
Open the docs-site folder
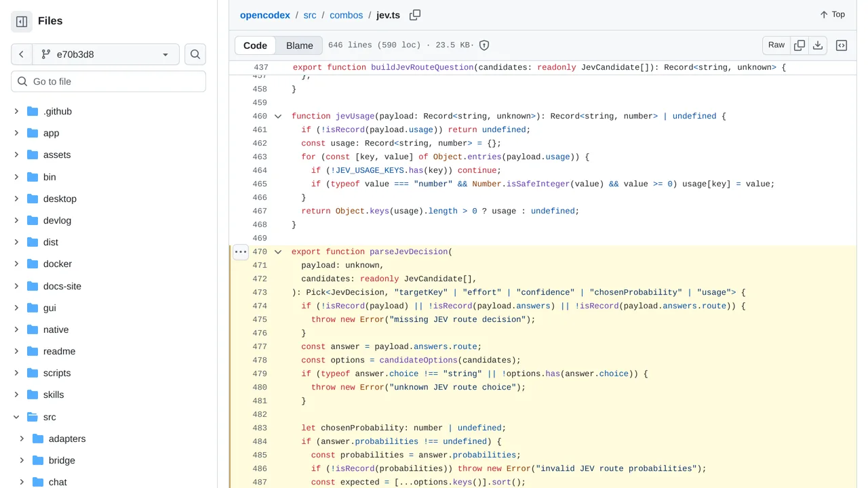[62, 286]
